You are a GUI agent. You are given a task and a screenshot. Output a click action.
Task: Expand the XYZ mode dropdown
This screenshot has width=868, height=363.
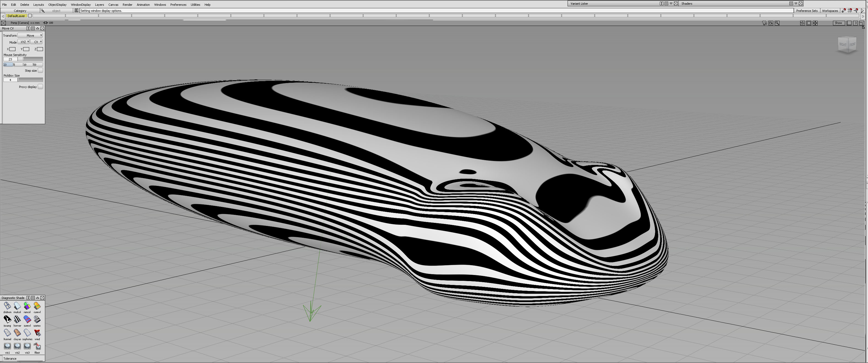coord(24,42)
